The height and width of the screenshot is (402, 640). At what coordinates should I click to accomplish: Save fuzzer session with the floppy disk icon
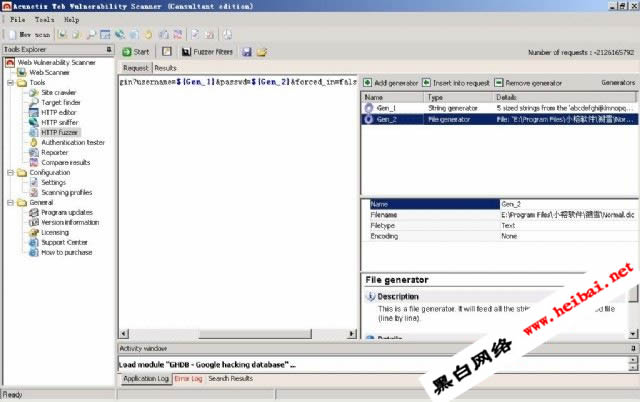(247, 52)
